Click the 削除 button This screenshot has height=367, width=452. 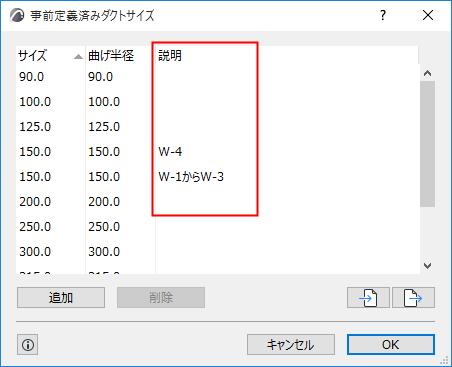pos(161,297)
